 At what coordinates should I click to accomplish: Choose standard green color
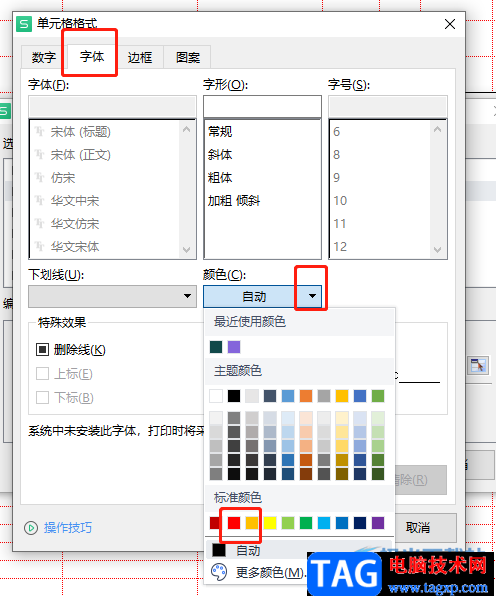click(306, 523)
